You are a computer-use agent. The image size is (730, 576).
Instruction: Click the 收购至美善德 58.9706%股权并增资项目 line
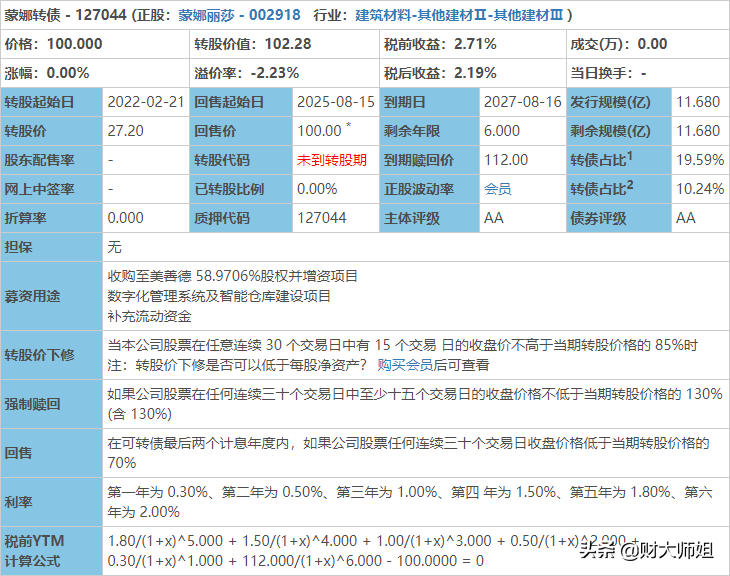coord(232,276)
